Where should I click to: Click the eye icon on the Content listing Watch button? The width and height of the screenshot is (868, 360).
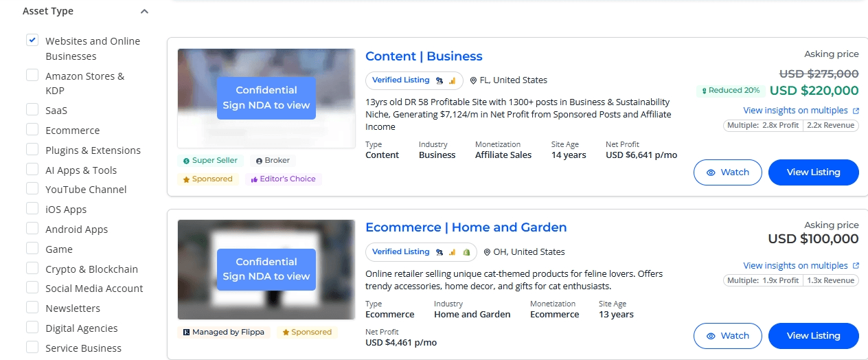(x=711, y=172)
